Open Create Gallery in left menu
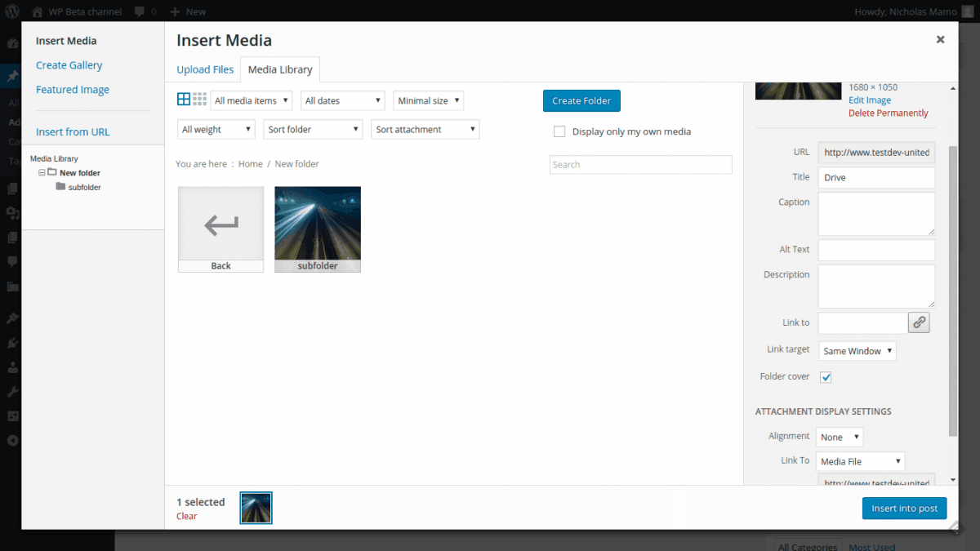 coord(69,65)
